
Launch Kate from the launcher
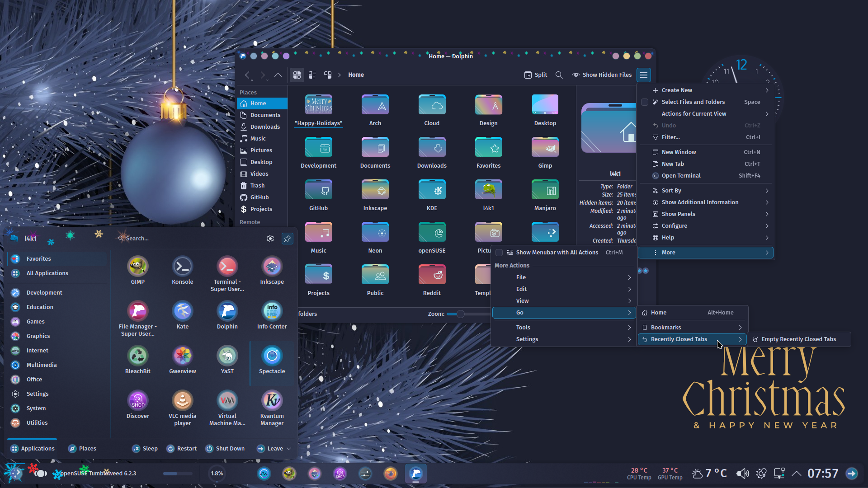click(x=183, y=315)
